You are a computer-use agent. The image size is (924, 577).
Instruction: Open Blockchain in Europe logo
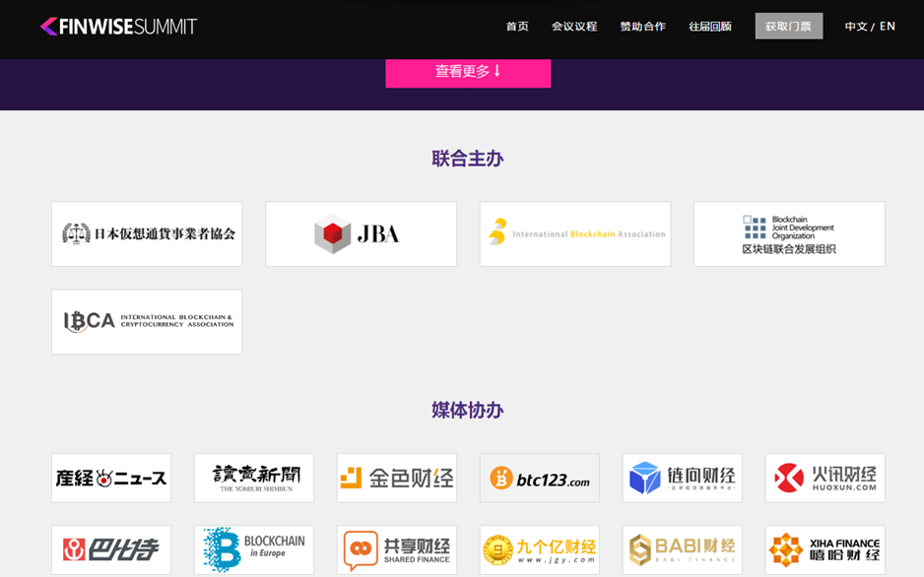click(x=254, y=549)
